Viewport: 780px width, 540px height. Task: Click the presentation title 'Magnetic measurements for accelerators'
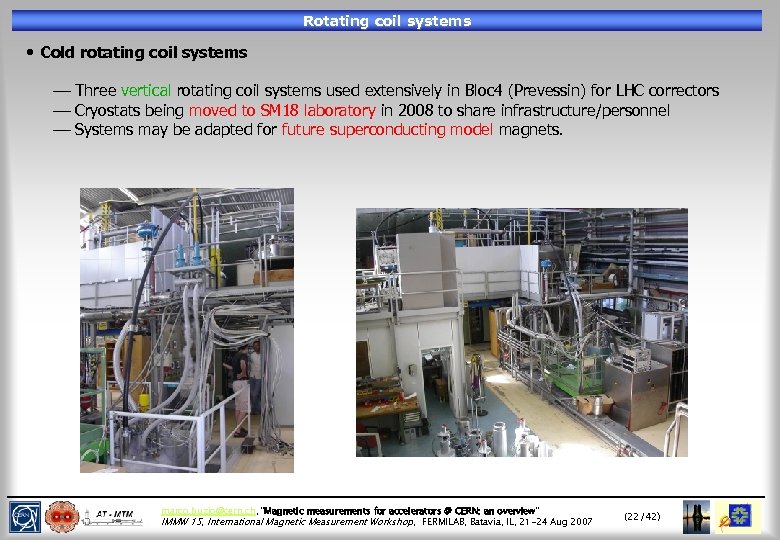point(399,511)
